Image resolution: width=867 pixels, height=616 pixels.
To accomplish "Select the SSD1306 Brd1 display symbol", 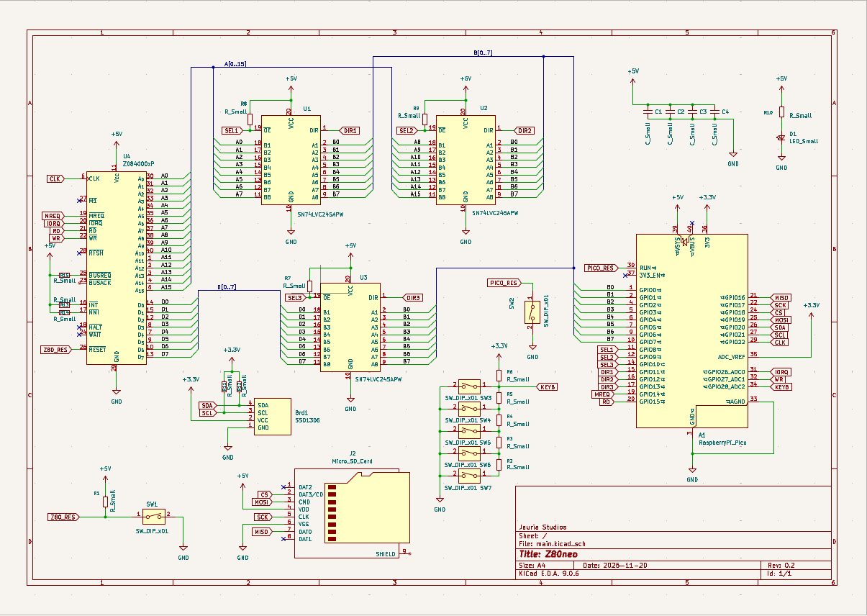I will [x=271, y=416].
